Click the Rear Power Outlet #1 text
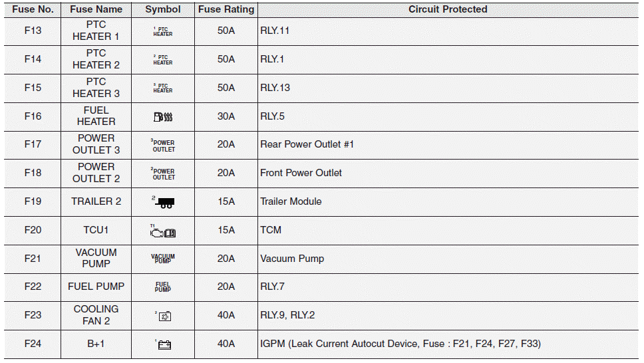The image size is (644, 363). (307, 144)
